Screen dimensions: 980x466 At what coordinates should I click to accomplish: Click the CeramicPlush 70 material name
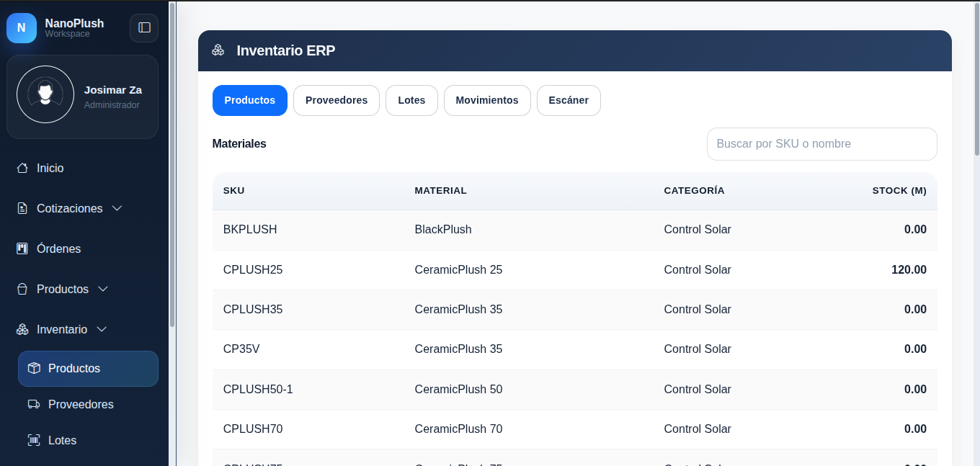[458, 429]
